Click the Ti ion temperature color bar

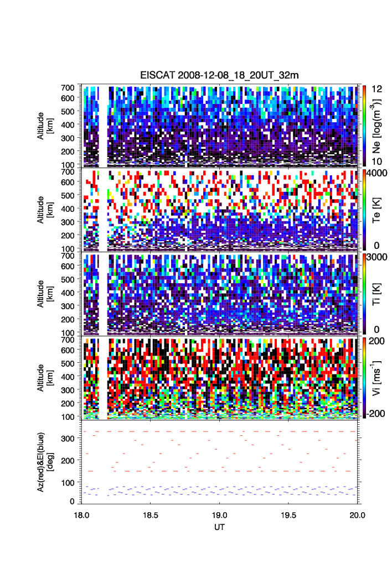tap(363, 294)
